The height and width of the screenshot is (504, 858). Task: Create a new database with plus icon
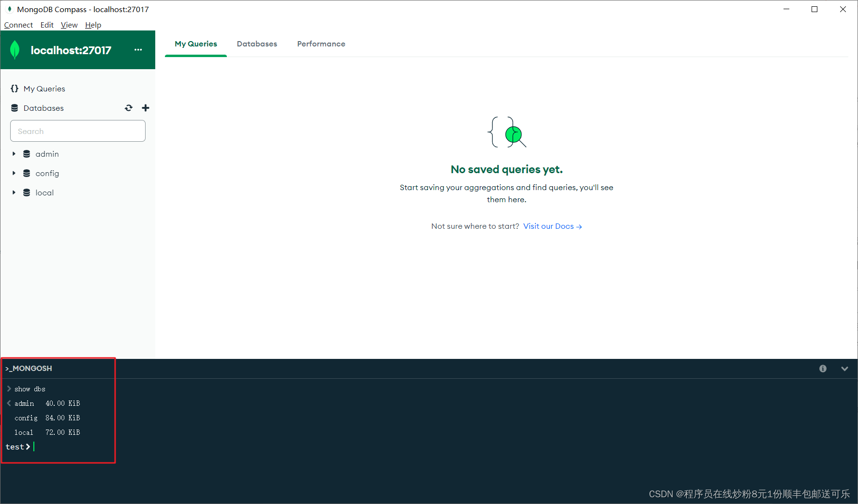tap(146, 108)
